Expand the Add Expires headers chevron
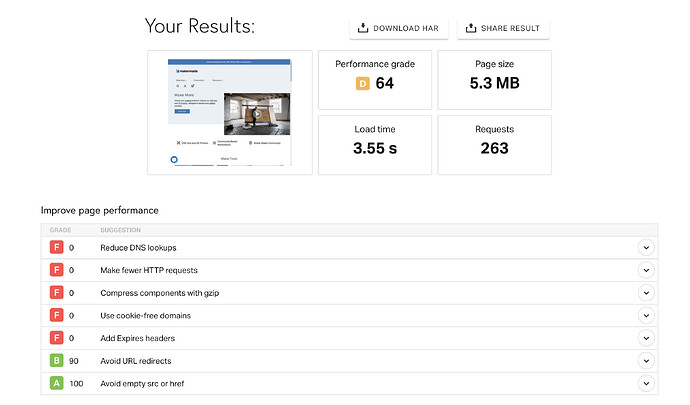Image resolution: width=690 pixels, height=405 pixels. point(645,338)
